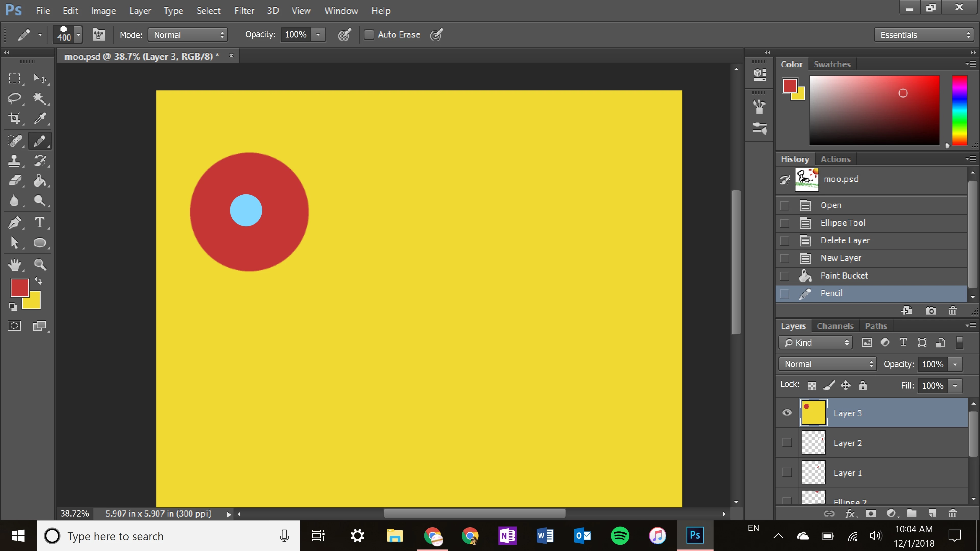Select the Clone Stamp tool
This screenshot has width=980, height=551.
15,161
